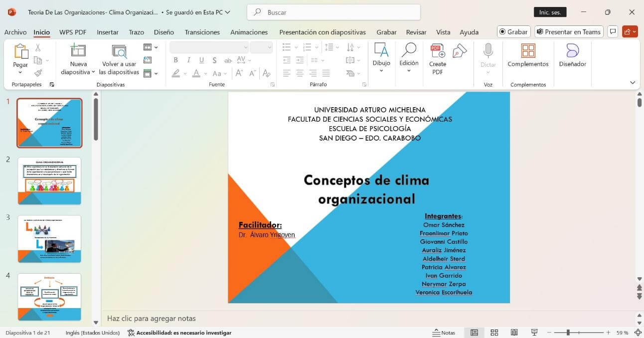644x338 pixels.
Task: Toggle Bold formatting
Action: [x=175, y=60]
